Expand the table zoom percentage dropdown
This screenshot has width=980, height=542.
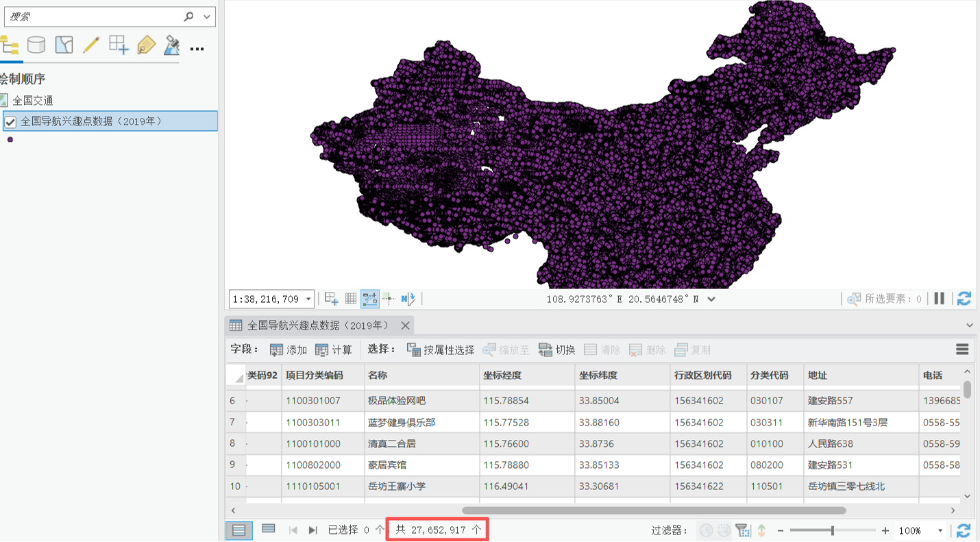point(940,530)
